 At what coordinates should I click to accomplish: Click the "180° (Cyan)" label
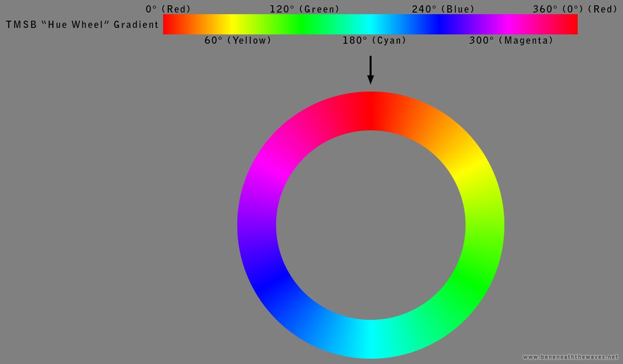(374, 40)
